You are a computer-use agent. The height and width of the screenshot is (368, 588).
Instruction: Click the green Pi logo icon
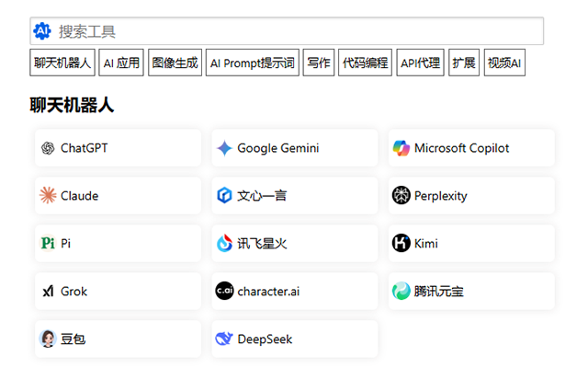(x=48, y=243)
